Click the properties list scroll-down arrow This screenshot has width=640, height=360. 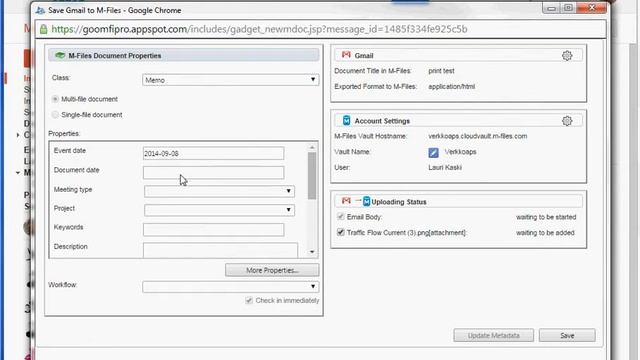pyautogui.click(x=312, y=252)
